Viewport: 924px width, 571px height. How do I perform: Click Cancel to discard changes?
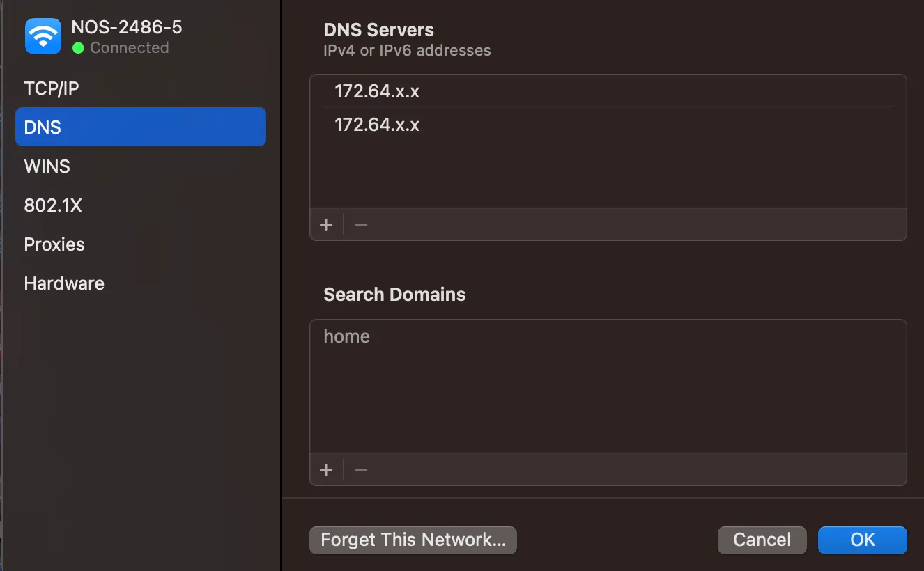(x=762, y=540)
